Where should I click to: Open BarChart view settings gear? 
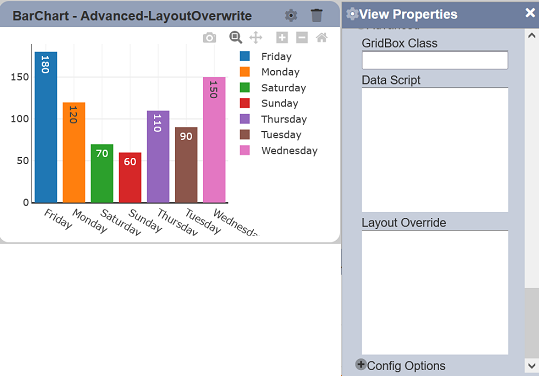pos(291,15)
